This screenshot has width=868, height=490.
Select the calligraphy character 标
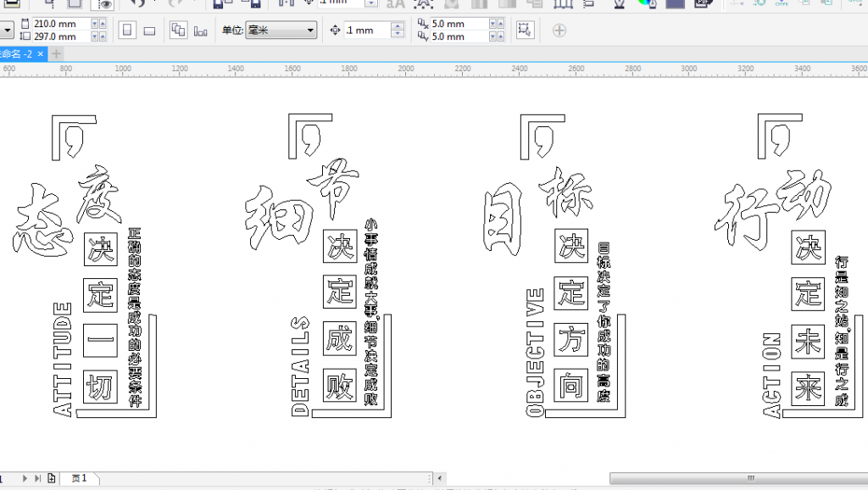(565, 192)
